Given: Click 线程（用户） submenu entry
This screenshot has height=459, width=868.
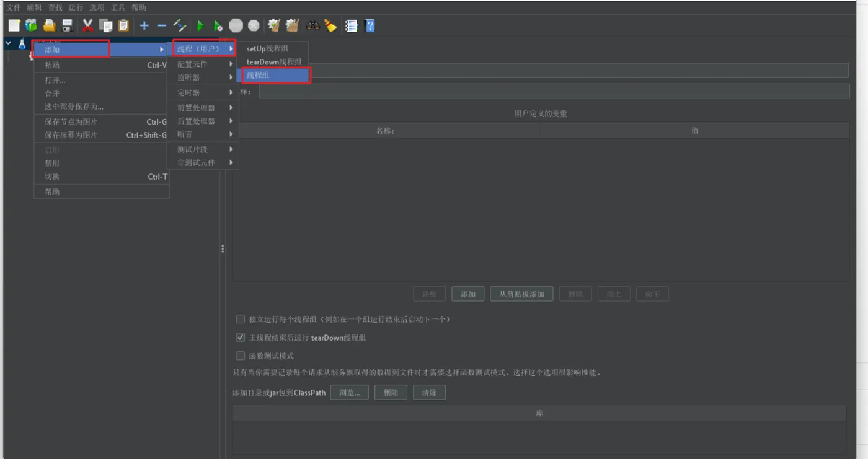Looking at the screenshot, I should click(203, 49).
